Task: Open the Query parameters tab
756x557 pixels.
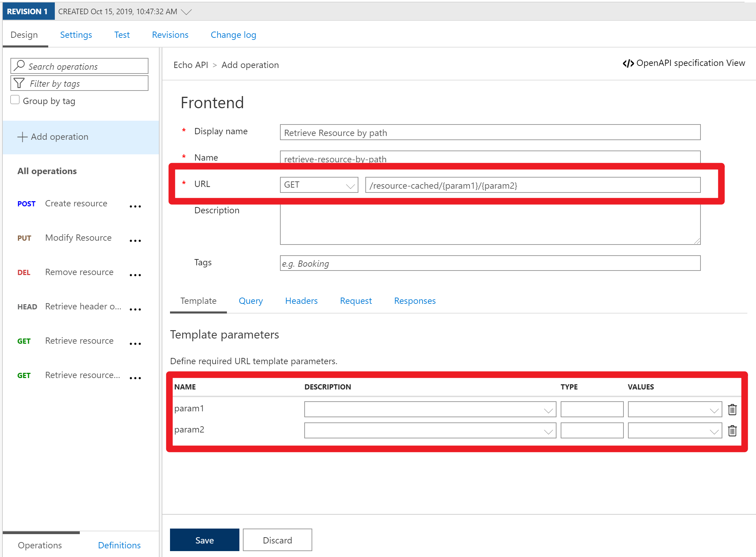Action: pyautogui.click(x=250, y=301)
